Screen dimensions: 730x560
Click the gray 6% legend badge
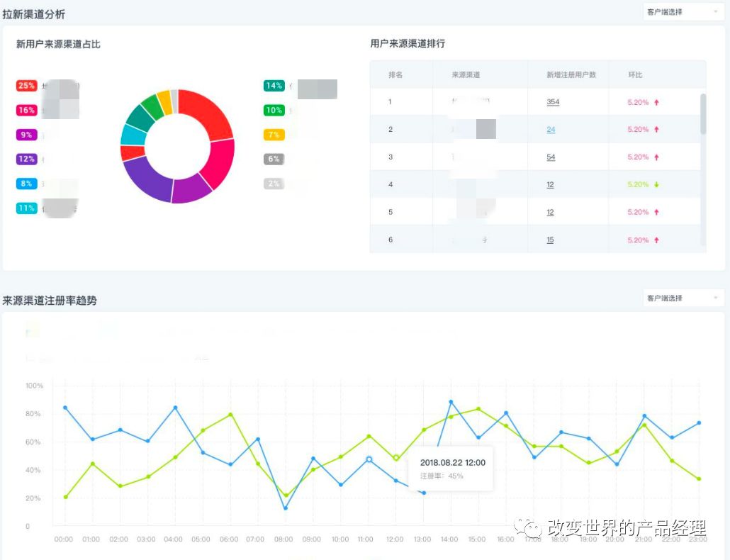[274, 159]
